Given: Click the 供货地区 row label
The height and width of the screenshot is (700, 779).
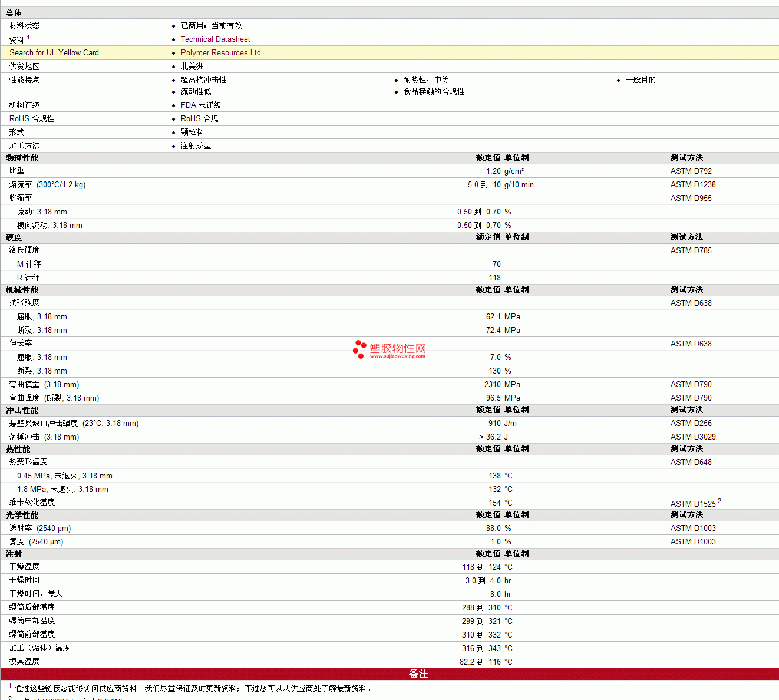Looking at the screenshot, I should pyautogui.click(x=25, y=66).
